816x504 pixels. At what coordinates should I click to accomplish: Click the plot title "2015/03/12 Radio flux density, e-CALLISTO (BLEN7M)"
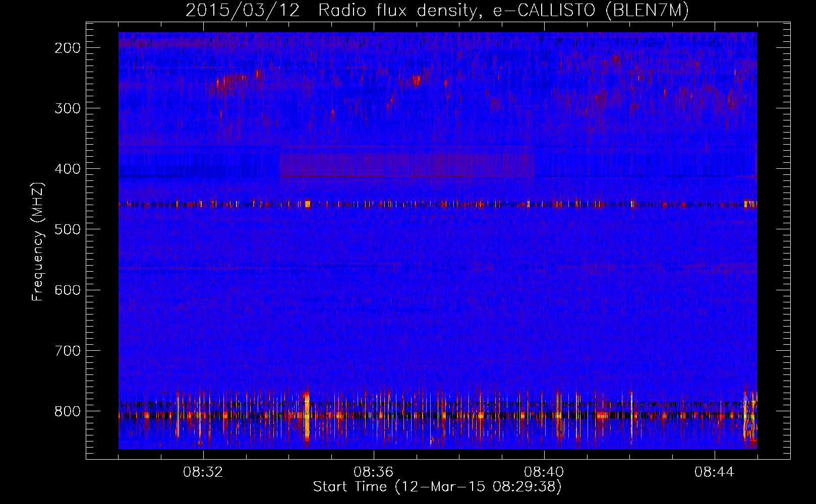click(x=437, y=10)
